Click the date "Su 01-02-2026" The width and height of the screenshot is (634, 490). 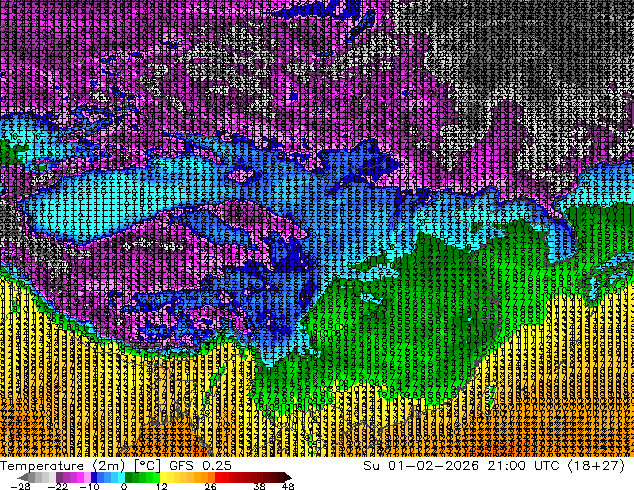pyautogui.click(x=421, y=466)
